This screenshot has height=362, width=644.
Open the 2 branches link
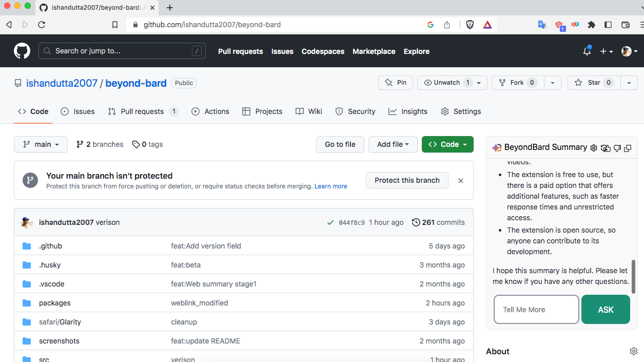(x=100, y=144)
